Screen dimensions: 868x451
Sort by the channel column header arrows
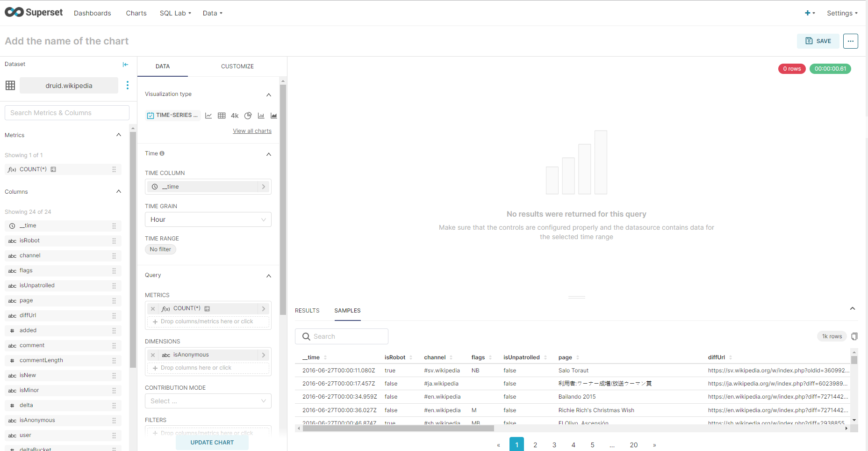451,357
